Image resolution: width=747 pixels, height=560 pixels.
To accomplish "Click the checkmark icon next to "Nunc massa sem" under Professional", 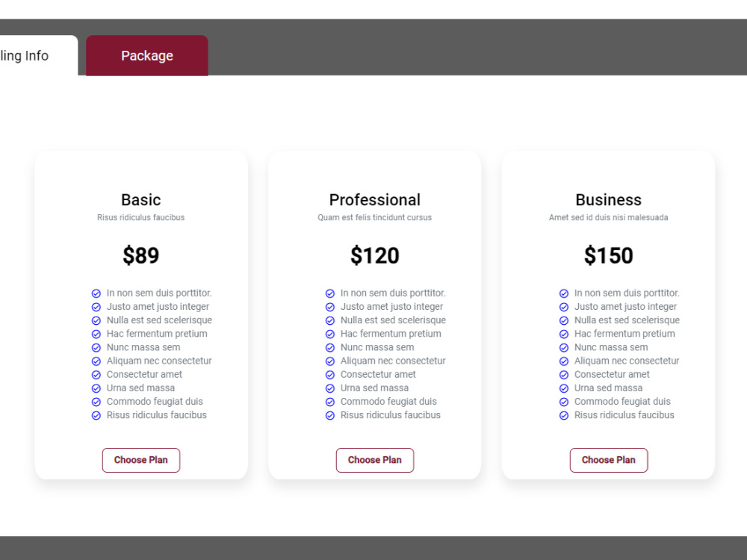I will 330,347.
